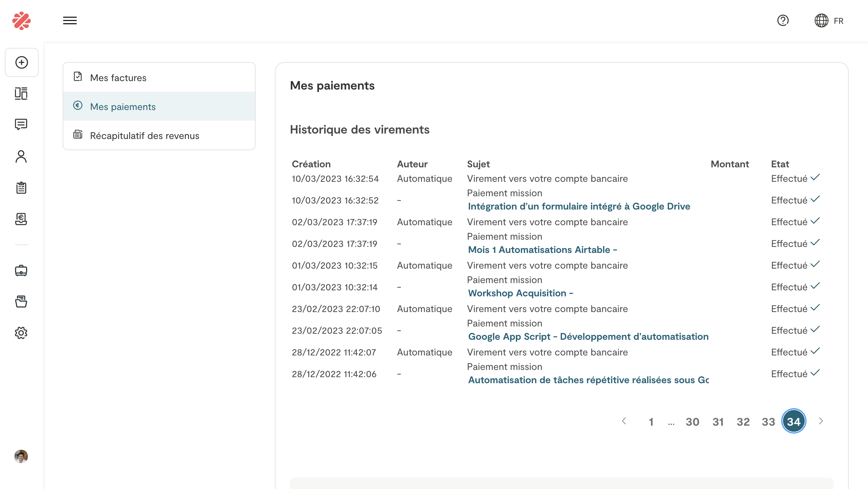Open the briefcase icon in sidebar
The width and height of the screenshot is (868, 489).
tap(21, 271)
